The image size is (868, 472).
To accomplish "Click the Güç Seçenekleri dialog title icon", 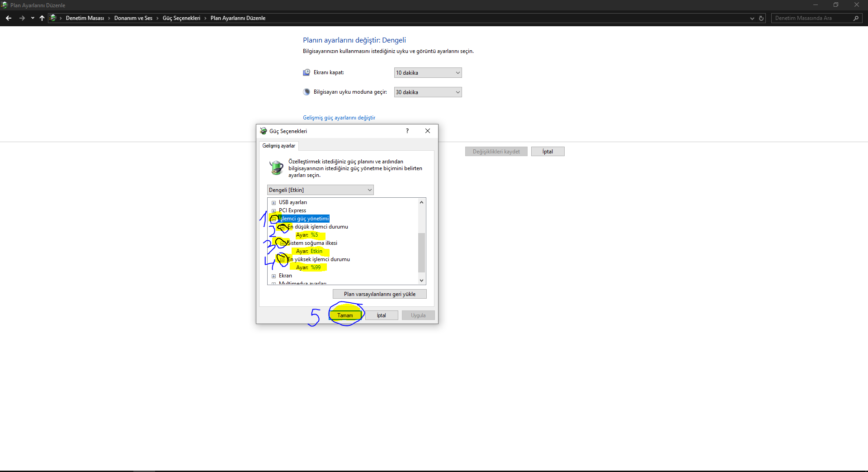I will tap(264, 131).
